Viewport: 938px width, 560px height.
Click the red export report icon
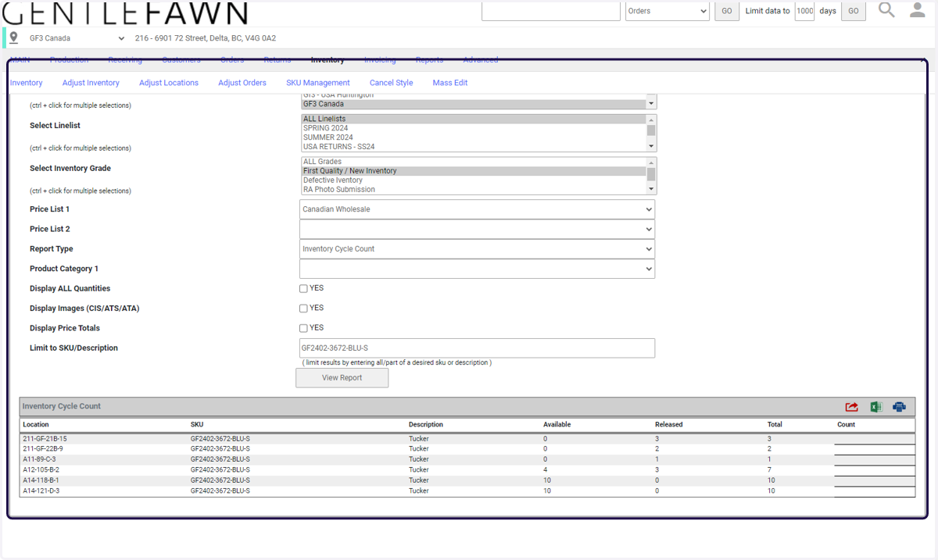click(x=851, y=407)
